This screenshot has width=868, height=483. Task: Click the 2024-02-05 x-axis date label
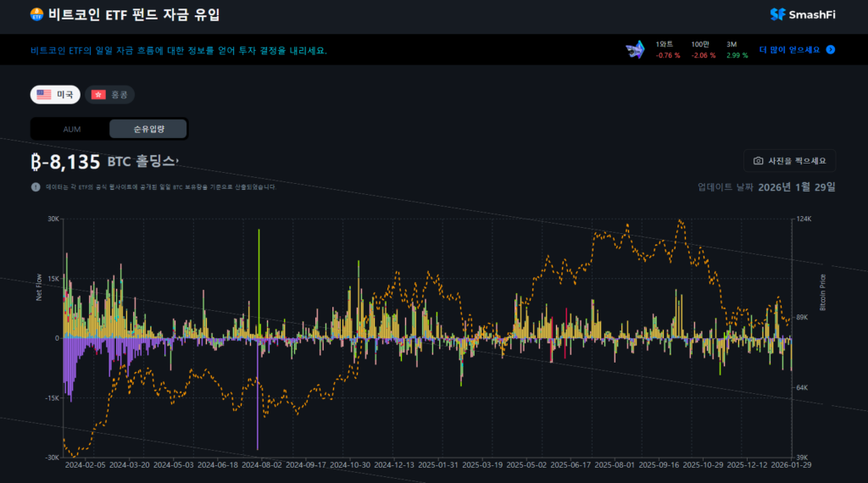click(86, 464)
